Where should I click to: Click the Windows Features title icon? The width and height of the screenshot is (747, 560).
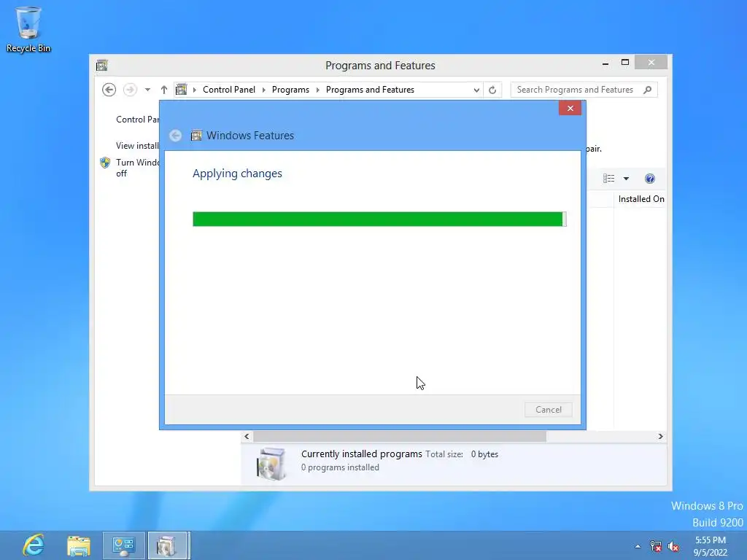coord(196,136)
